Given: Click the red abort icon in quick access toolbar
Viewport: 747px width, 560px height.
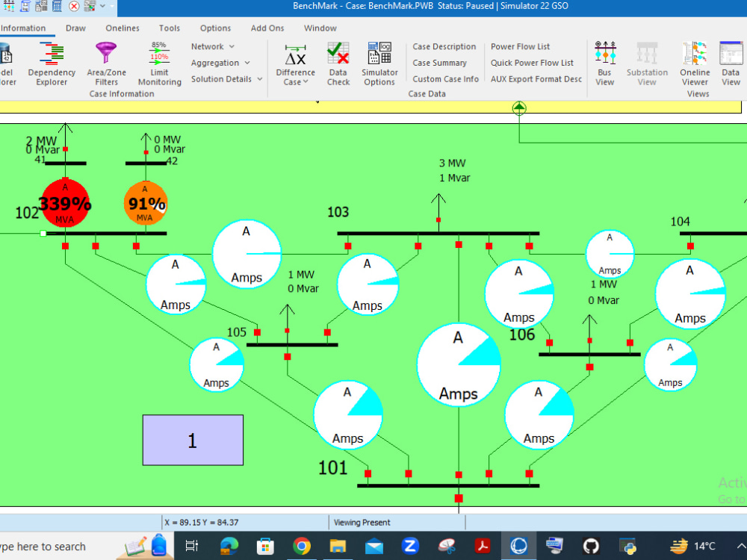Looking at the screenshot, I should point(73,6).
